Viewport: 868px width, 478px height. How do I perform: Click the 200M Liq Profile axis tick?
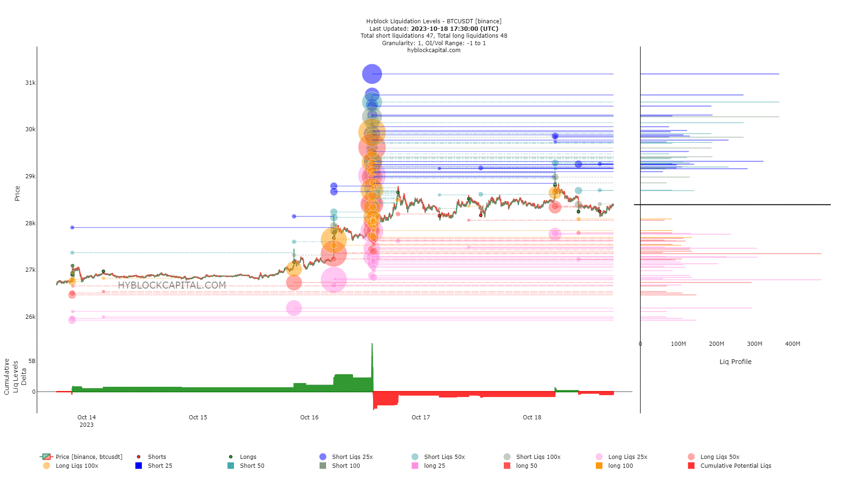pyautogui.click(x=716, y=344)
